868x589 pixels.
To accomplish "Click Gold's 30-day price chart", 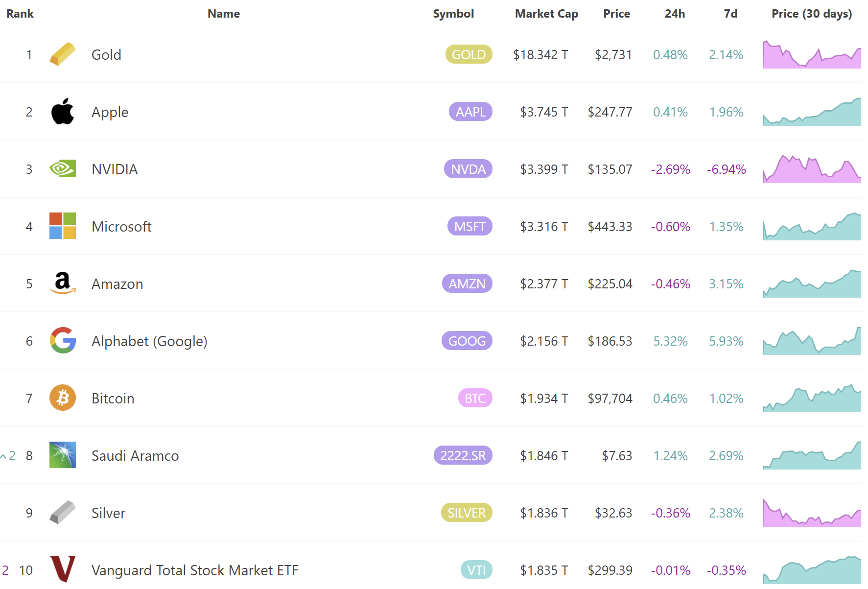I will coord(812,54).
